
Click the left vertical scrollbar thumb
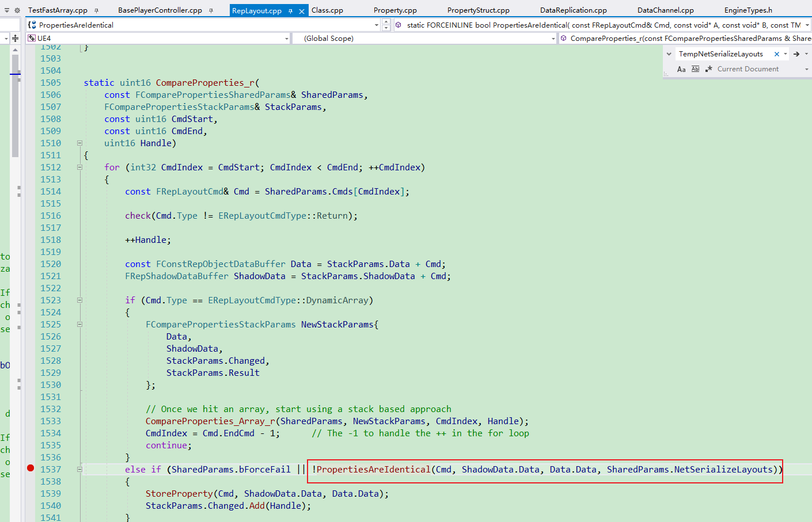(x=15, y=106)
